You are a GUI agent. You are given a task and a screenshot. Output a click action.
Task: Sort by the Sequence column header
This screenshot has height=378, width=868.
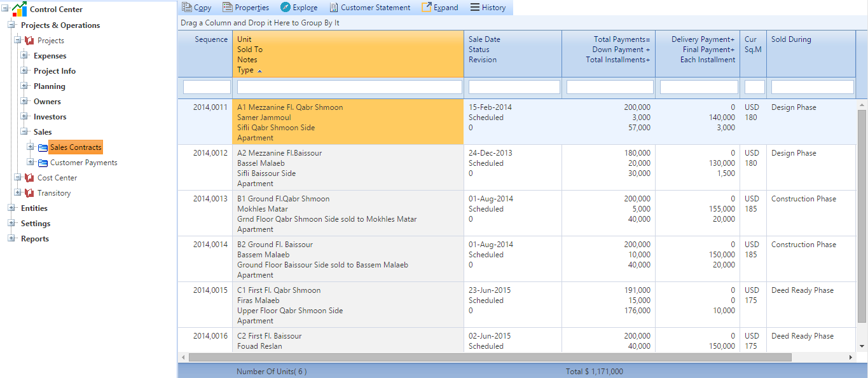[205, 54]
